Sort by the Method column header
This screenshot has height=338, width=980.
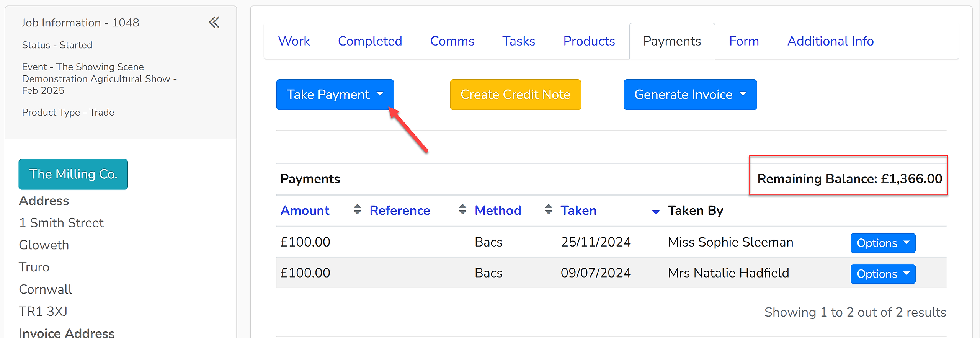coord(498,211)
